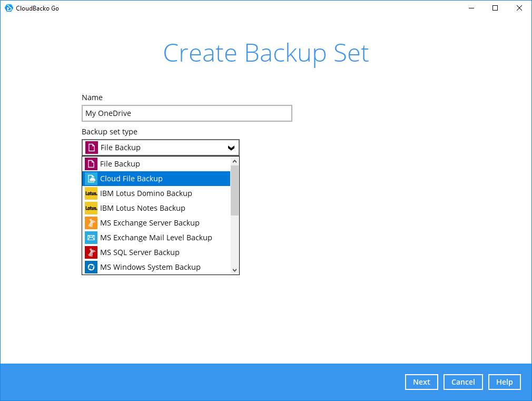532x401 pixels.
Task: Click the IBM Lotus Domino Backup Lotus icon
Action: click(x=91, y=193)
